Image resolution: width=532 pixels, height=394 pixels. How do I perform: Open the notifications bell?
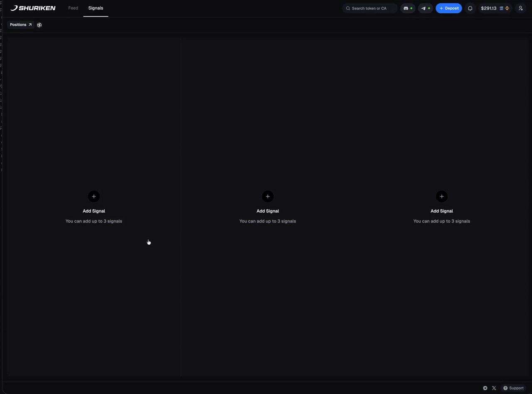click(x=470, y=8)
